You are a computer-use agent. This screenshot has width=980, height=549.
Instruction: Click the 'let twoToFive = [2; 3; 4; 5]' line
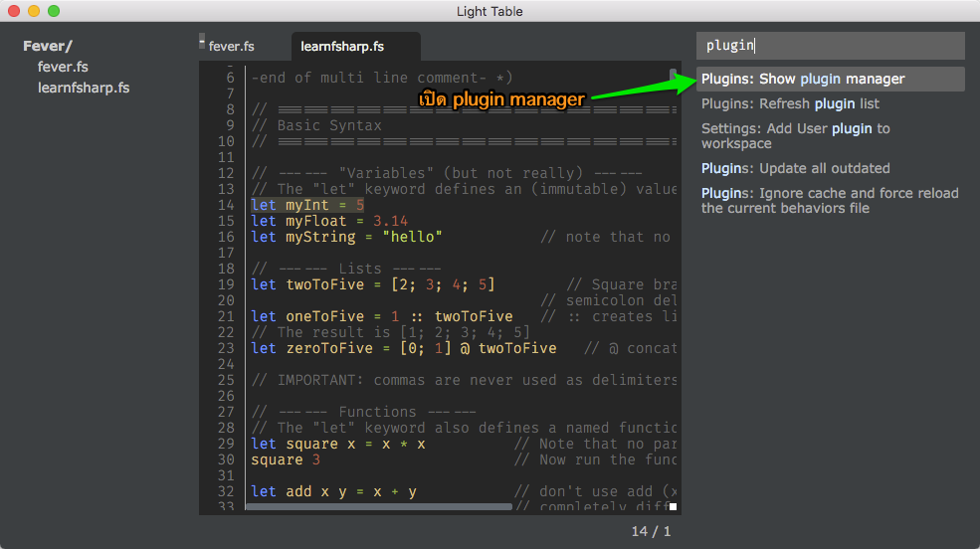point(372,284)
